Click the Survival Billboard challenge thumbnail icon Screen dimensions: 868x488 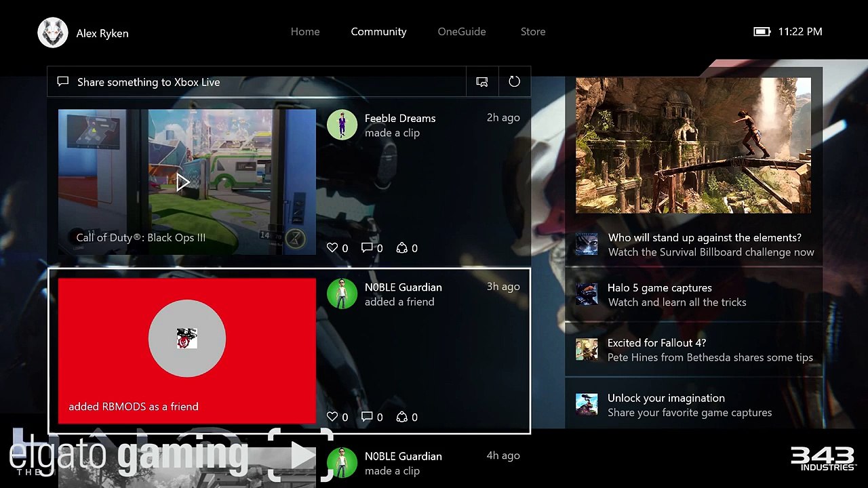click(x=587, y=244)
